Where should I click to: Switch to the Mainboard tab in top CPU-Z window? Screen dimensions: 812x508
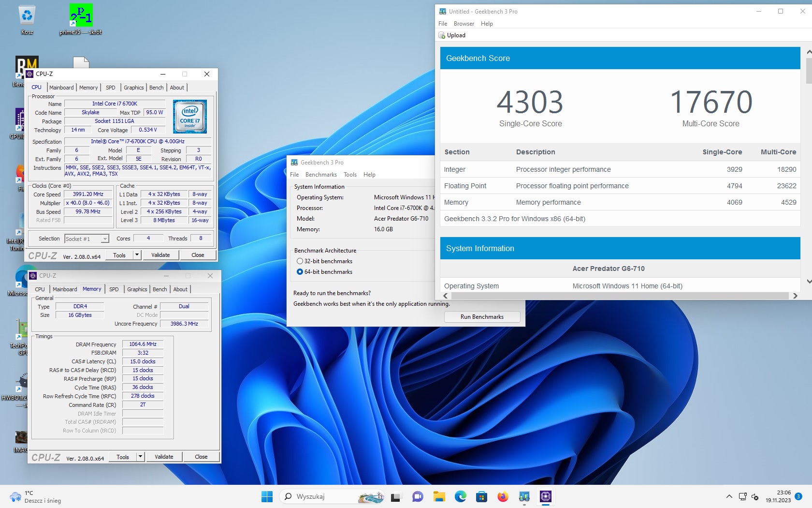[x=61, y=88]
